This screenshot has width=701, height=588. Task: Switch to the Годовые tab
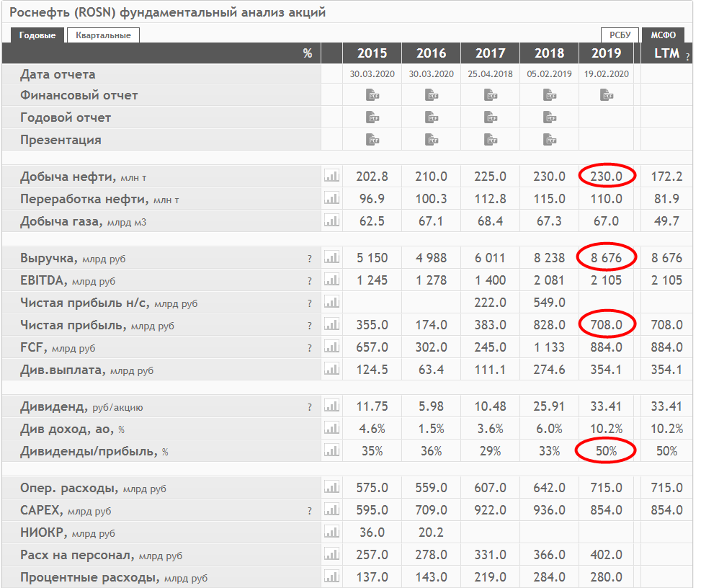click(x=37, y=35)
